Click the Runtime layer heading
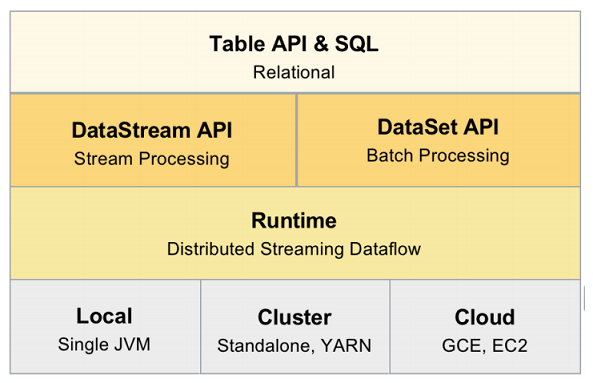593x383 pixels. [294, 220]
